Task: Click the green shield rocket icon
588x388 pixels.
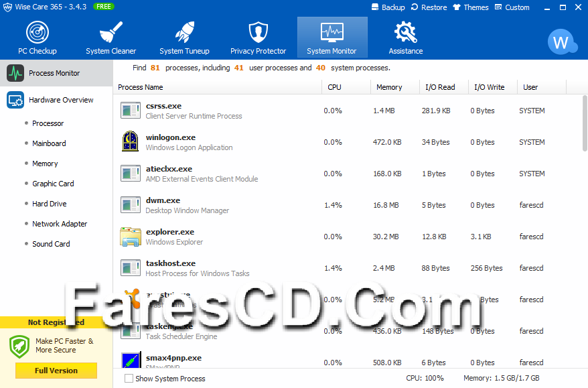Action: (x=19, y=346)
